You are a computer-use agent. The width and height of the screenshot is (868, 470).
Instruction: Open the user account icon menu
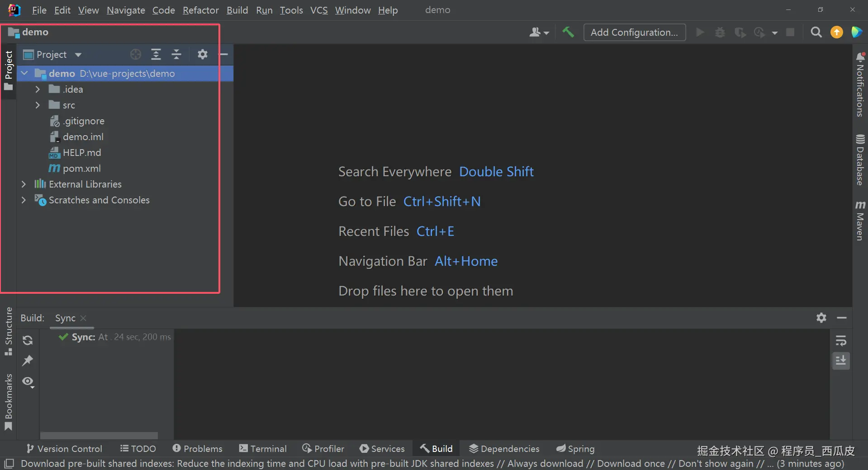[x=539, y=32]
